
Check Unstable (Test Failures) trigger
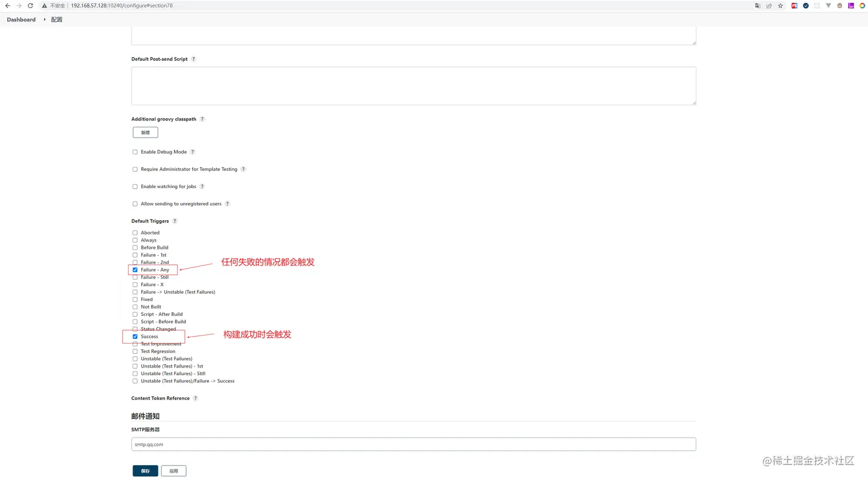click(135, 359)
